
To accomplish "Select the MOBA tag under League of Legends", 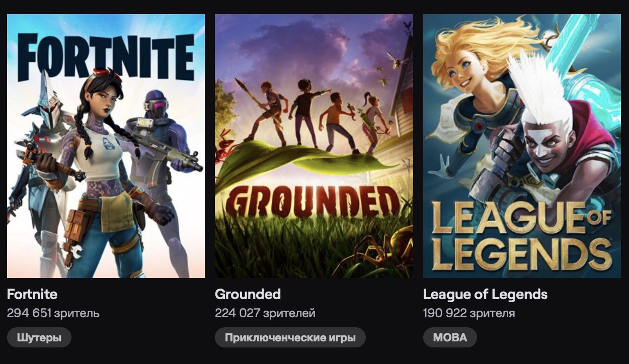I will (450, 338).
